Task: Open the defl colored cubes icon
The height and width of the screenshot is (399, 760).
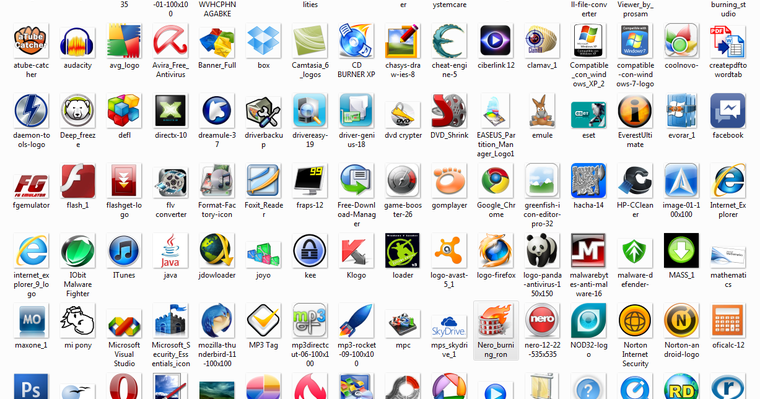Action: [x=124, y=111]
